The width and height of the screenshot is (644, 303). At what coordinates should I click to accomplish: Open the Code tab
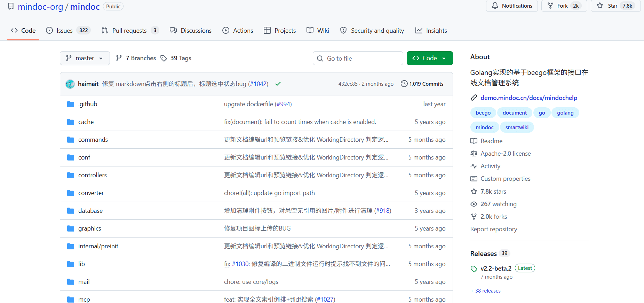23,31
